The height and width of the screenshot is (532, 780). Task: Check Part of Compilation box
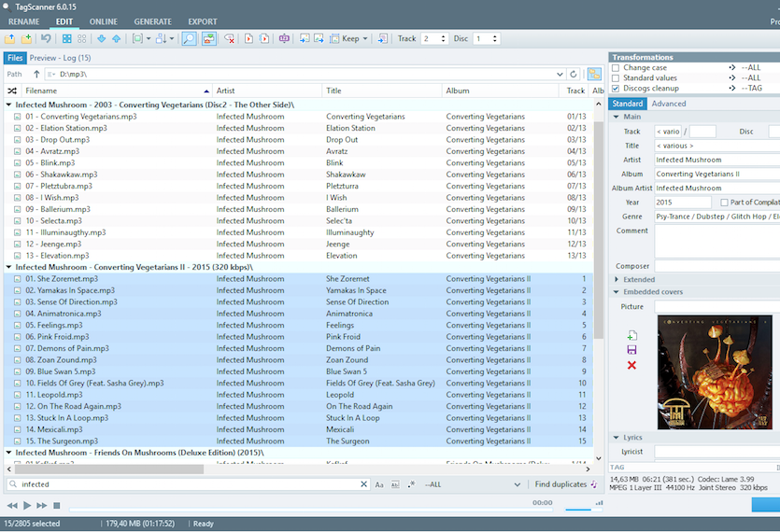(724, 203)
